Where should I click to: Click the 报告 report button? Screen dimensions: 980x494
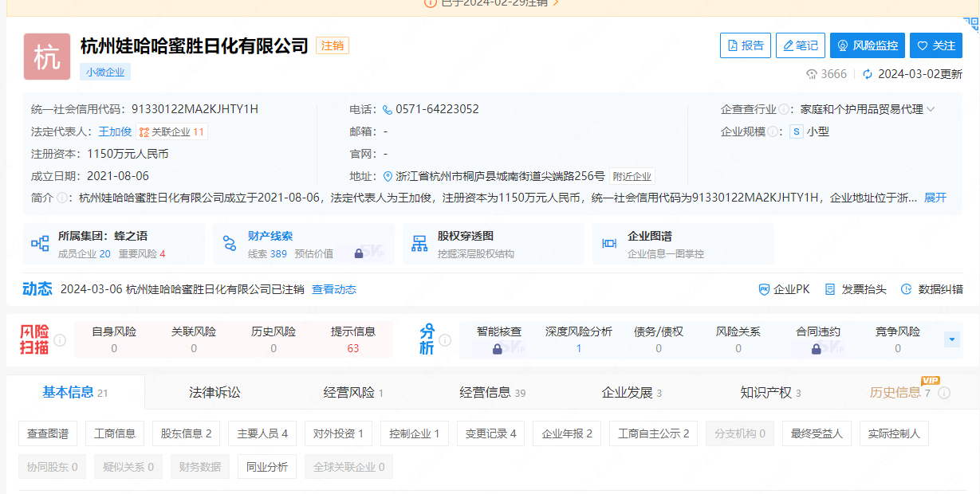click(746, 45)
